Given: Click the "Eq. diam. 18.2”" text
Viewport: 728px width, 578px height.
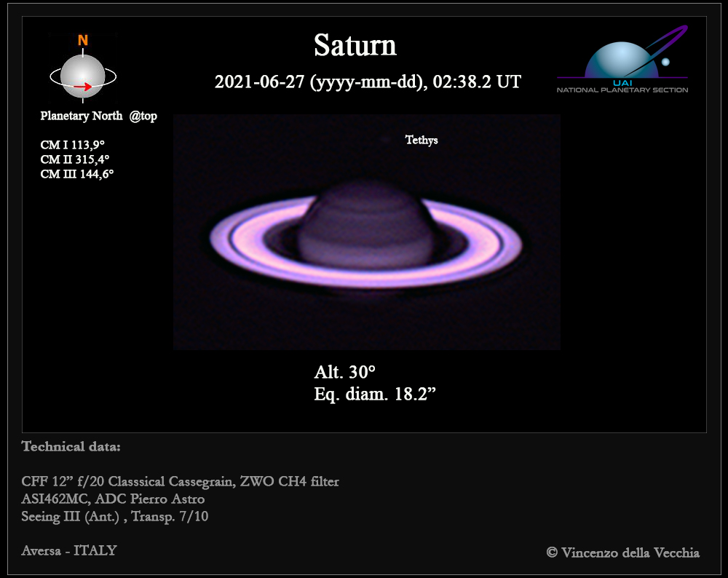Looking at the screenshot, I should pos(375,394).
